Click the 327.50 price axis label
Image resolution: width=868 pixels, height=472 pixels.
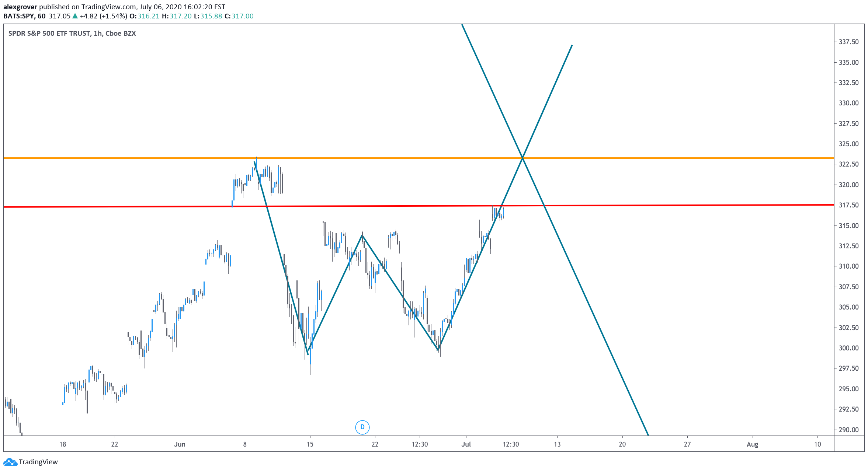point(848,123)
